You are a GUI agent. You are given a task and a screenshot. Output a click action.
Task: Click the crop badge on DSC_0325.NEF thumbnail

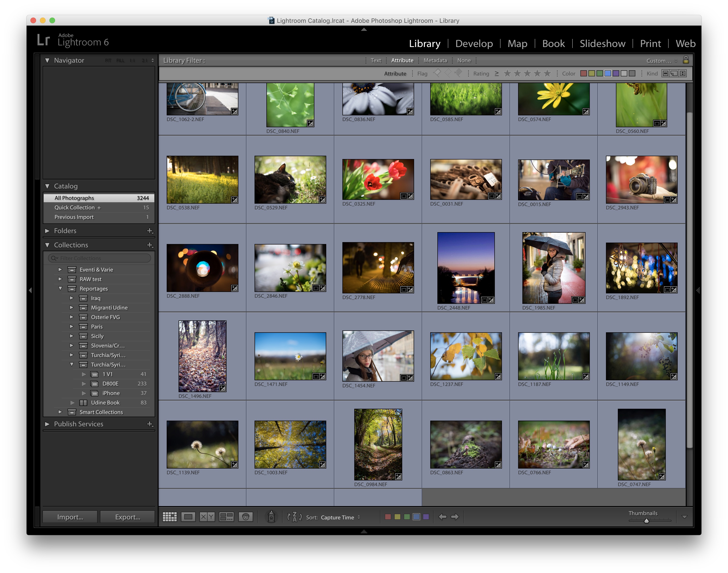tap(404, 196)
